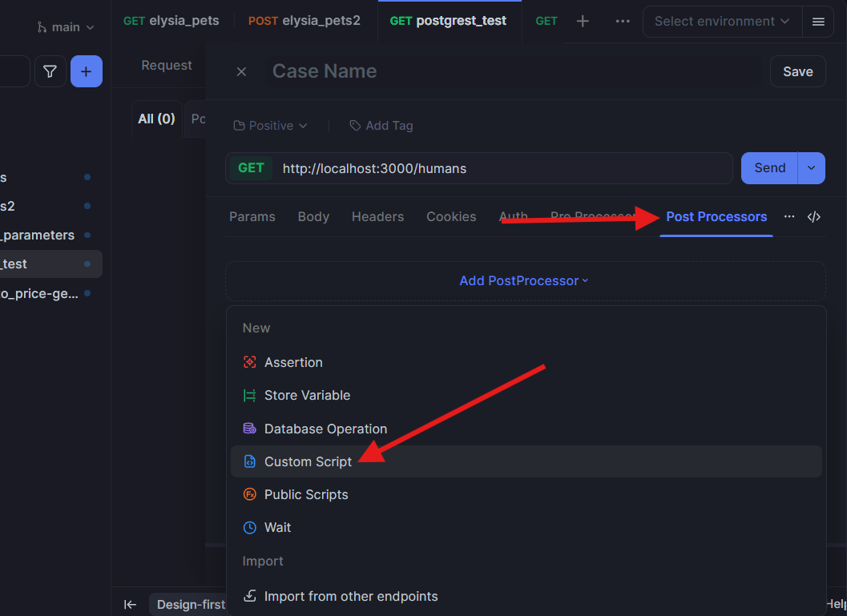Open the main branch dropdown at top left
The width and height of the screenshot is (847, 616).
click(65, 26)
